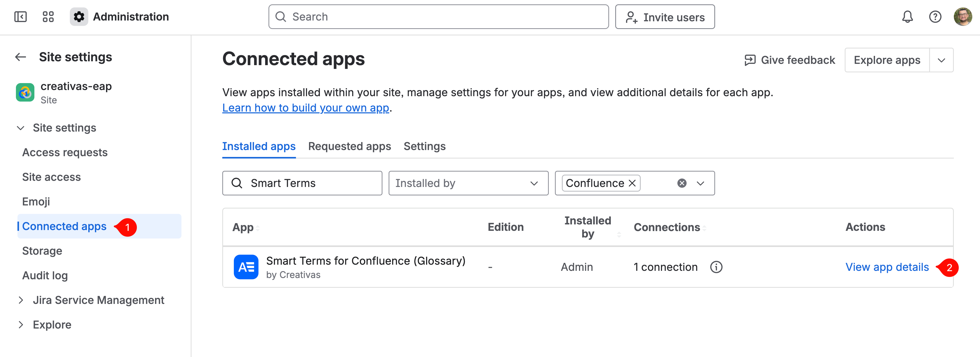Open the notifications bell
980x357 pixels.
click(x=907, y=17)
